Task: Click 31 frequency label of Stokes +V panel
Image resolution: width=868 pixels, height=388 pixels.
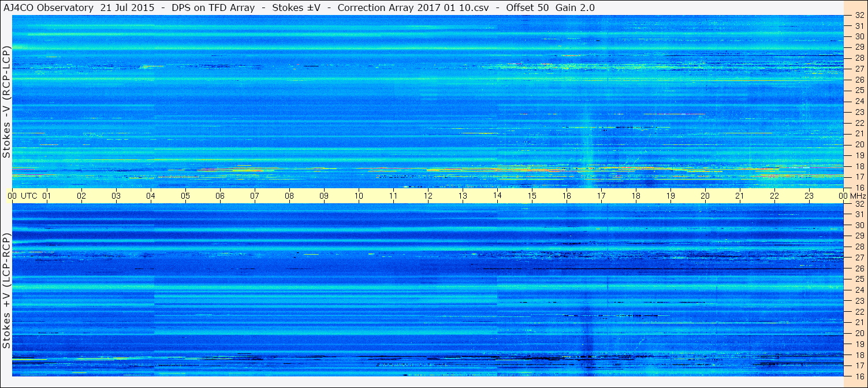Action: (x=859, y=214)
